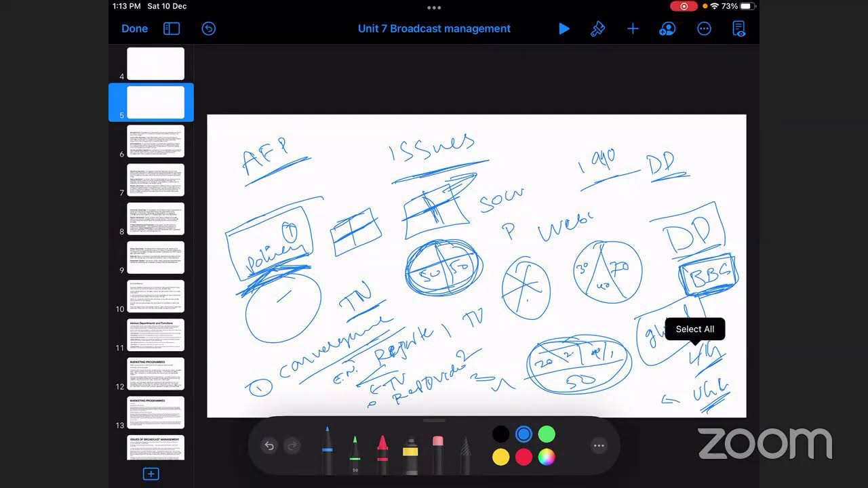Choose the blue color swatch
The height and width of the screenshot is (488, 868).
tap(524, 434)
